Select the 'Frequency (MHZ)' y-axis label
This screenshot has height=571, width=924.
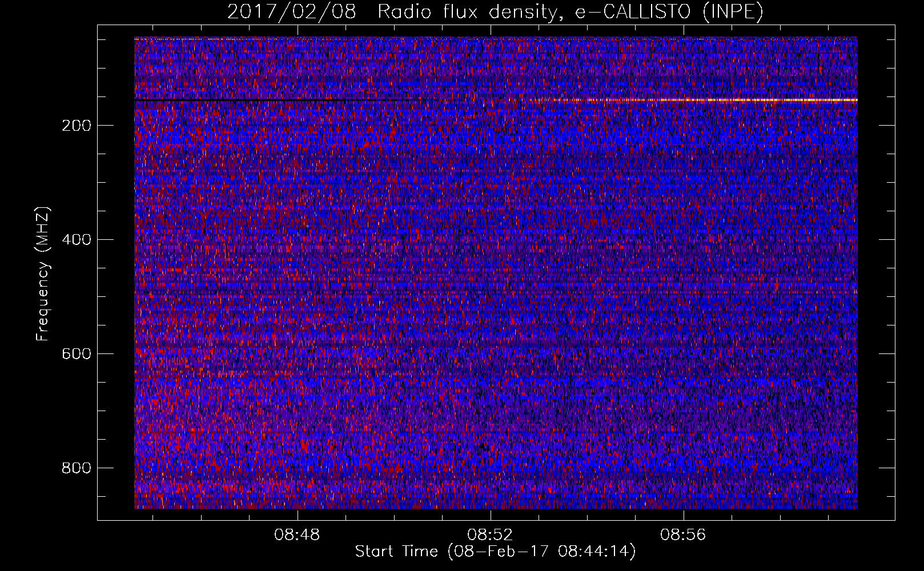click(x=43, y=274)
